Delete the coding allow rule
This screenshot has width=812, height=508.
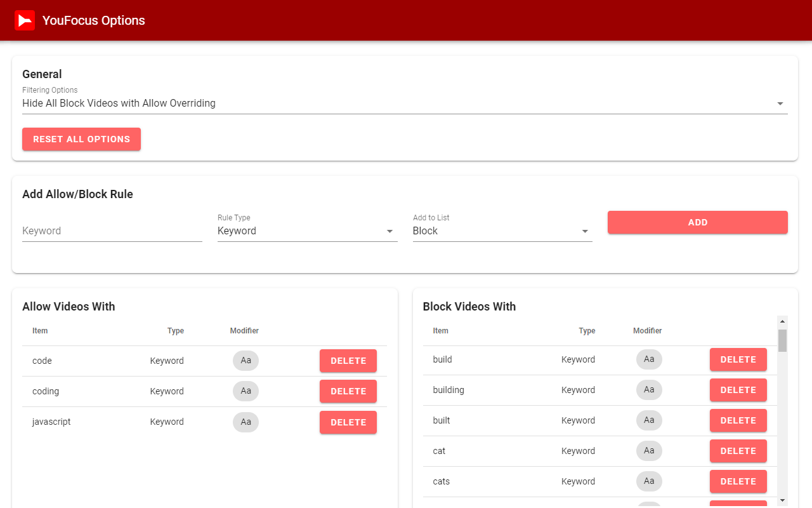click(348, 391)
